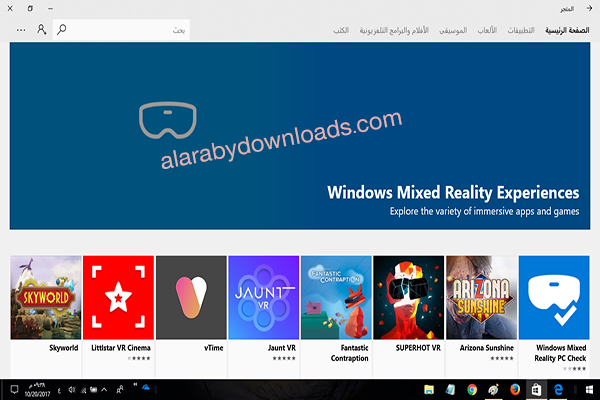600x400 pixels.
Task: Click inside the store search field
Action: [121, 29]
